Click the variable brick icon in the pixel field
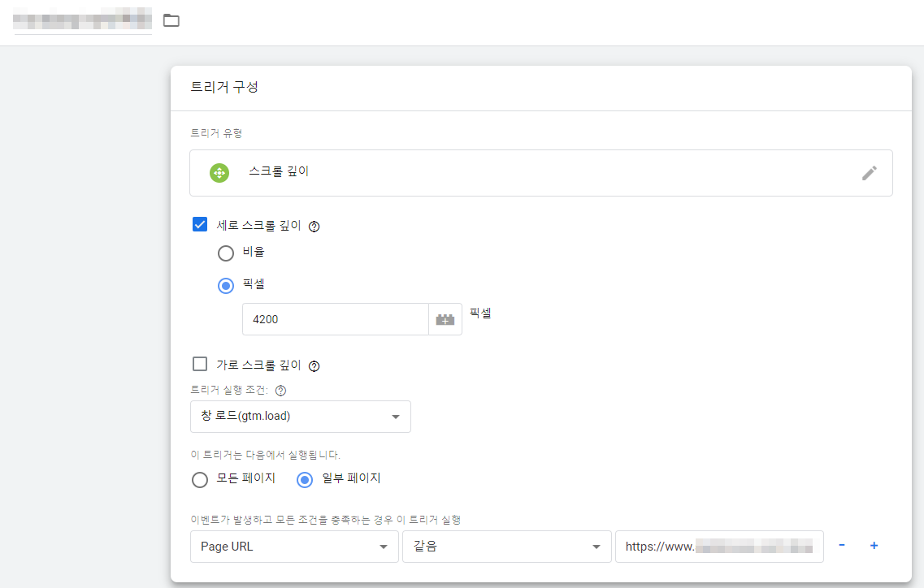This screenshot has height=588, width=924. (x=445, y=318)
